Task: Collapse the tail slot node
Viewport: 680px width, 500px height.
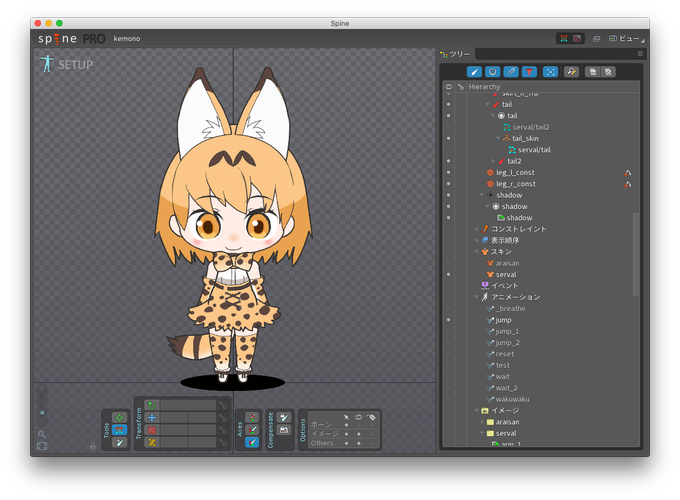Action: tap(493, 115)
